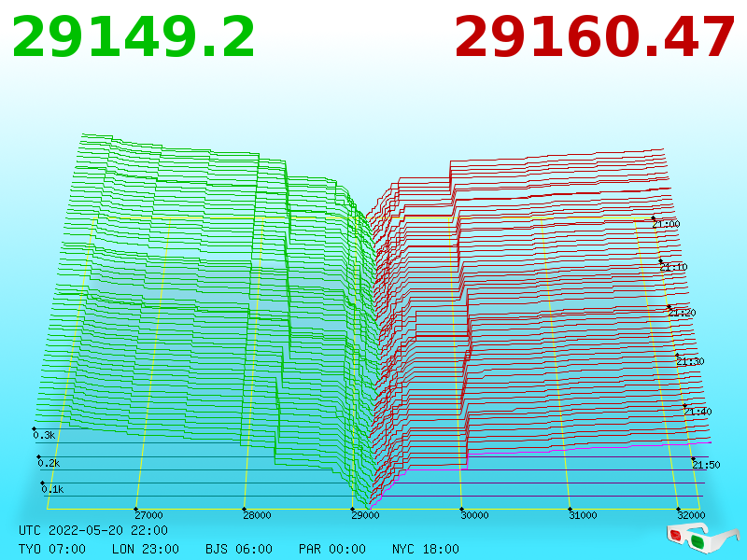The image size is (747, 560).
Task: Click the 0.1k depth axis label
Action: (x=52, y=489)
